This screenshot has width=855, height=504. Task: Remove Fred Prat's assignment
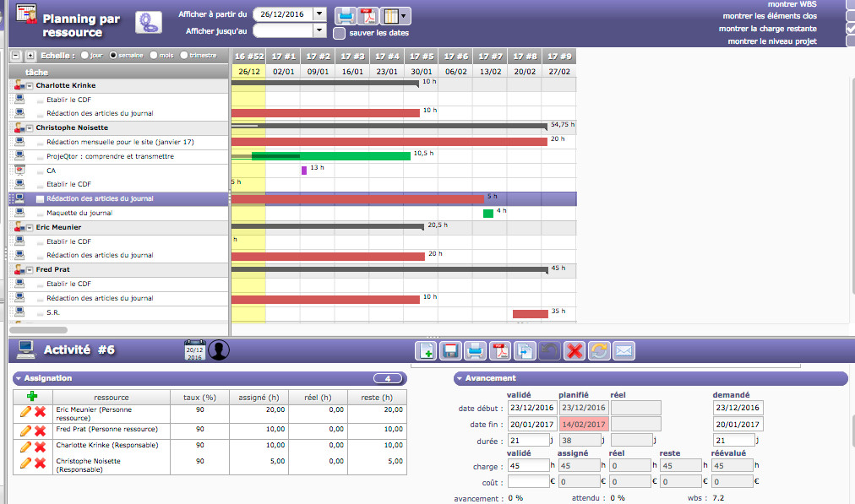(40, 430)
